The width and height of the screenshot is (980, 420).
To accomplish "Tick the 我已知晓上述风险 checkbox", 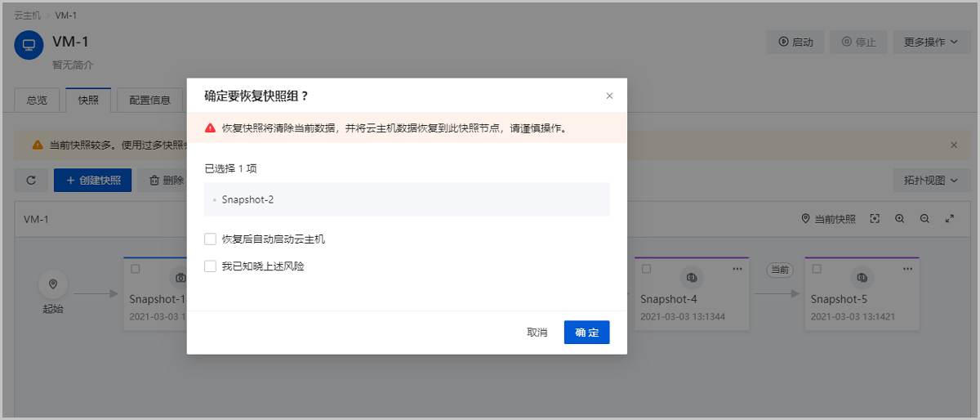I will tap(210, 266).
